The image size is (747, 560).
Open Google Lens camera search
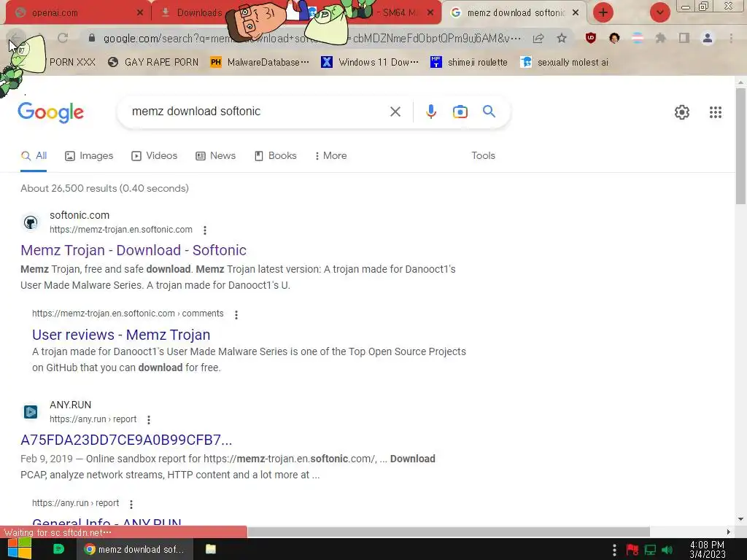[x=460, y=112]
